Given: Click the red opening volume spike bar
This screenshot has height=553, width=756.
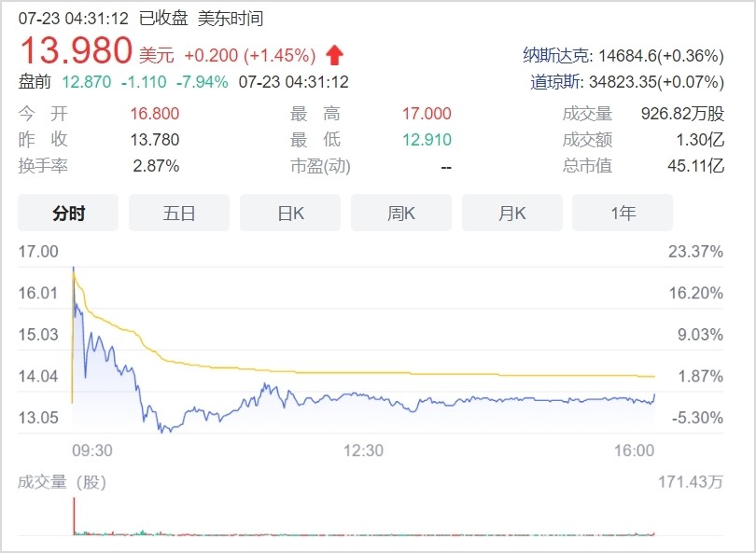Looking at the screenshot, I should tap(73, 516).
